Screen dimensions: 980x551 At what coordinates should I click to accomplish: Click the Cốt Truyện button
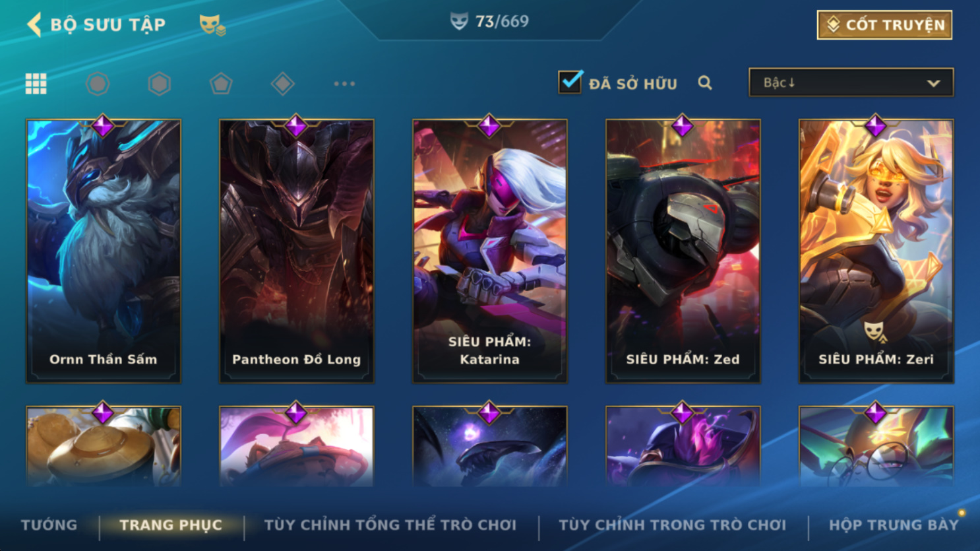point(884,25)
